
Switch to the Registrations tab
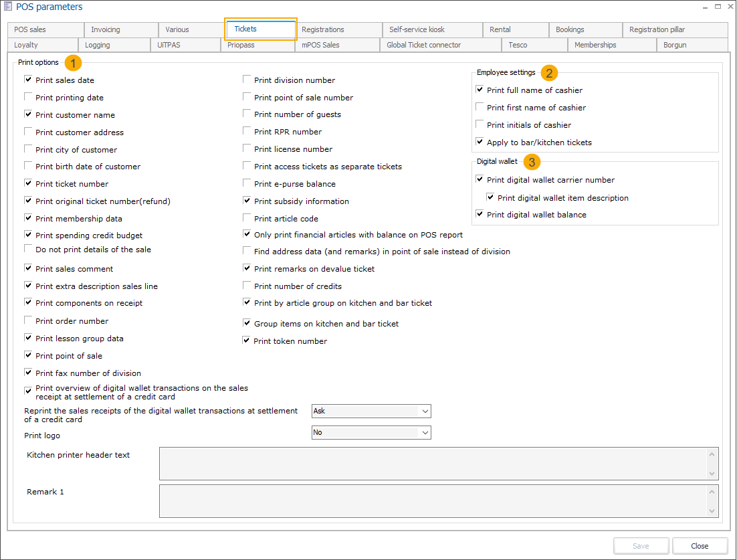pyautogui.click(x=338, y=29)
